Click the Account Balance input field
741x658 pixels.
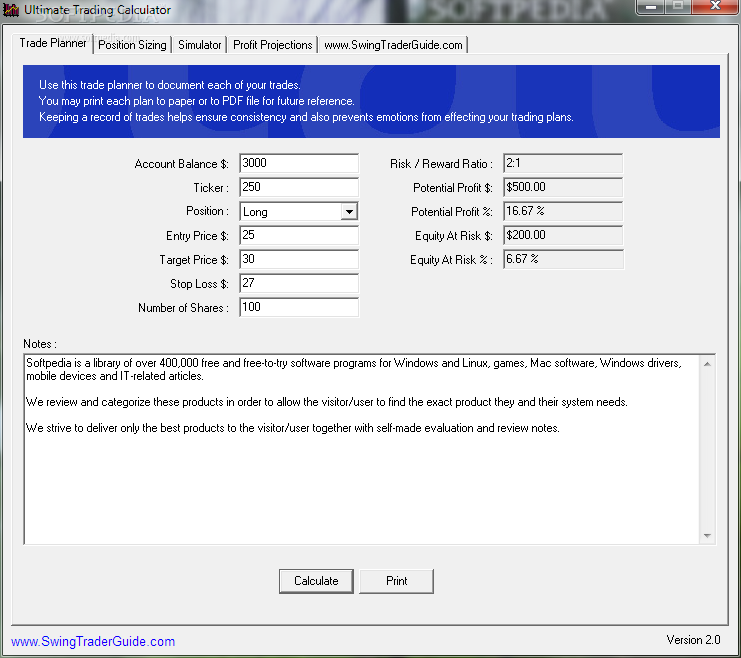299,163
